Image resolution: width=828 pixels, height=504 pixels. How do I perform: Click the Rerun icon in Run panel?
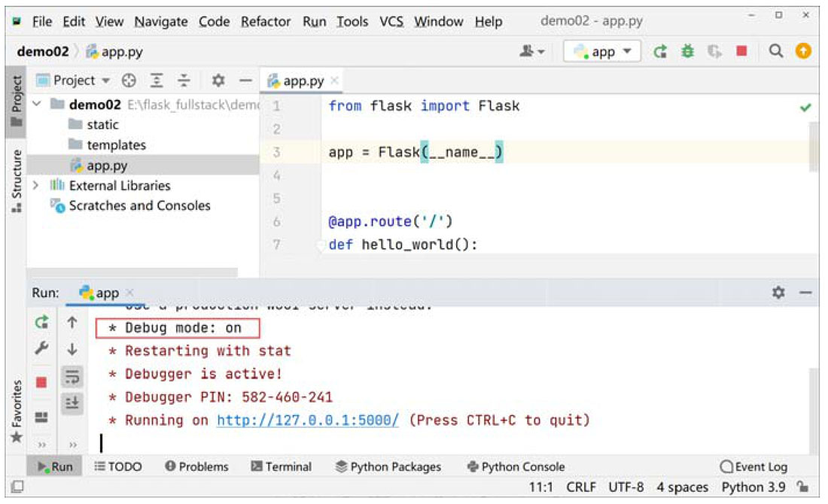[x=42, y=323]
